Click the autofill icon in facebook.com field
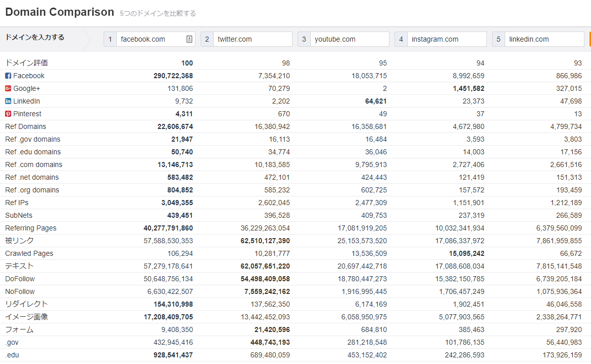The image size is (591, 364). 189,39
